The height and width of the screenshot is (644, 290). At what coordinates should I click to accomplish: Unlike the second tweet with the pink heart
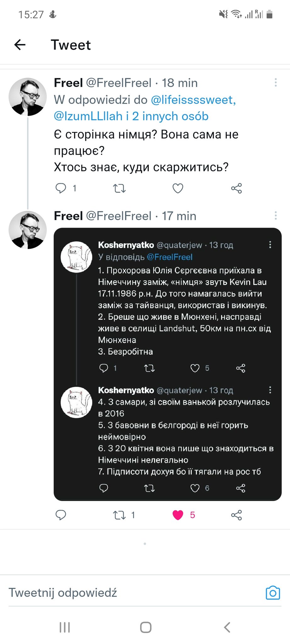coord(178,515)
